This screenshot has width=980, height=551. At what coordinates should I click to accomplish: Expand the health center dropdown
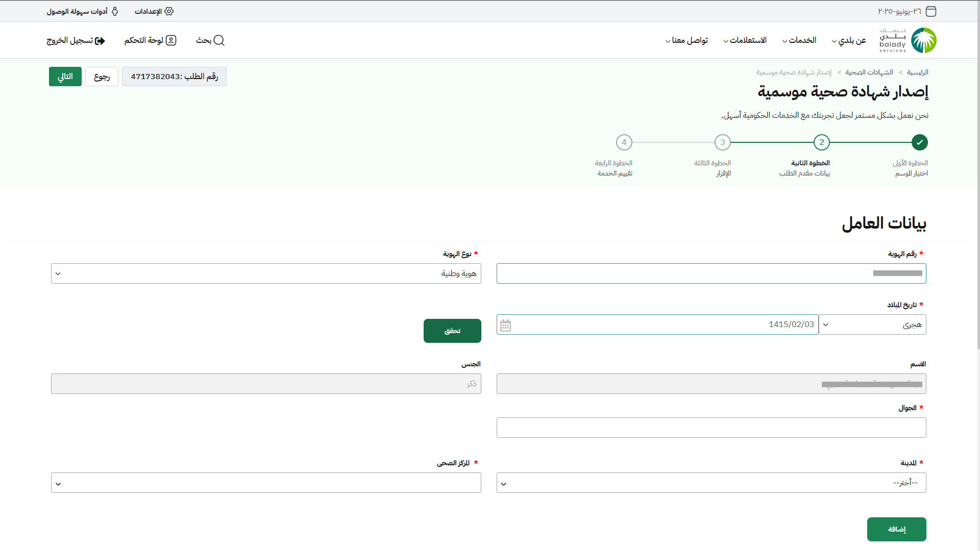[x=266, y=483]
